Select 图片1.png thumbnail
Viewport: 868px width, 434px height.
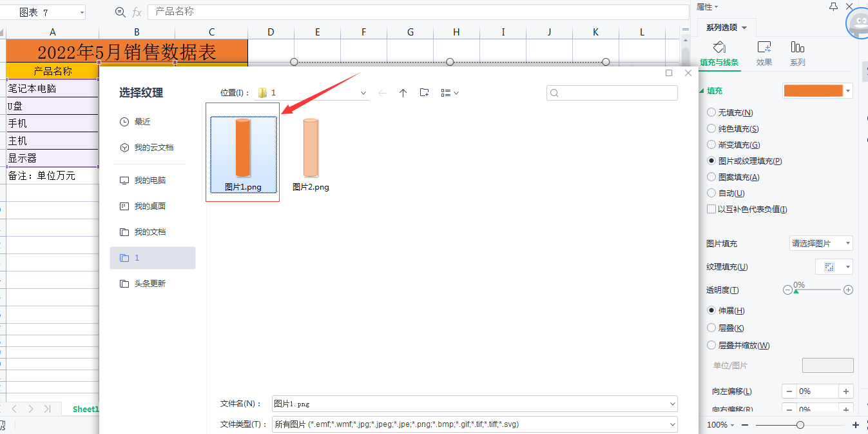tap(244, 154)
